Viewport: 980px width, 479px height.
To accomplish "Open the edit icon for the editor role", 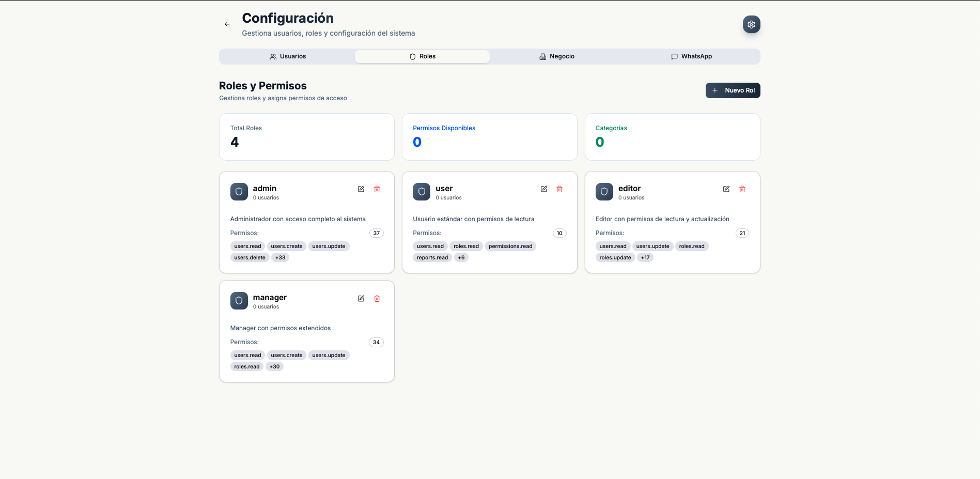I will pos(726,189).
